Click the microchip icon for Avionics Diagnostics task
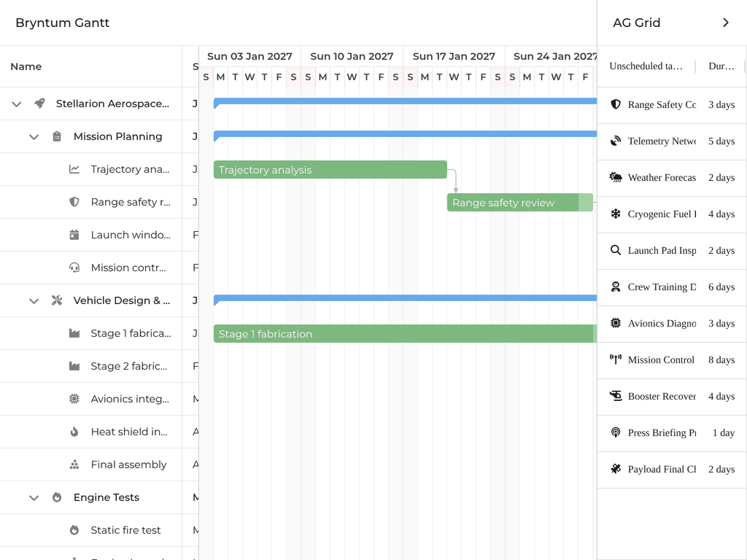Image resolution: width=747 pixels, height=560 pixels. [616, 323]
